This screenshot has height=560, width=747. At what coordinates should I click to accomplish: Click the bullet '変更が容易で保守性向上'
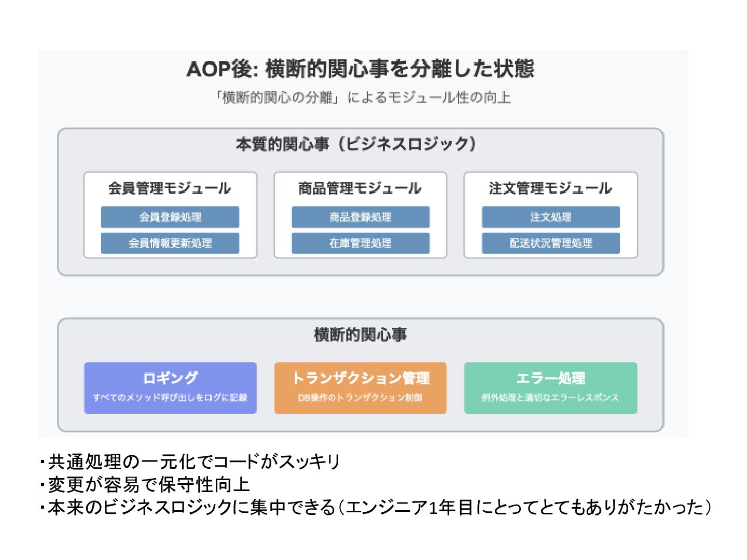click(x=145, y=484)
